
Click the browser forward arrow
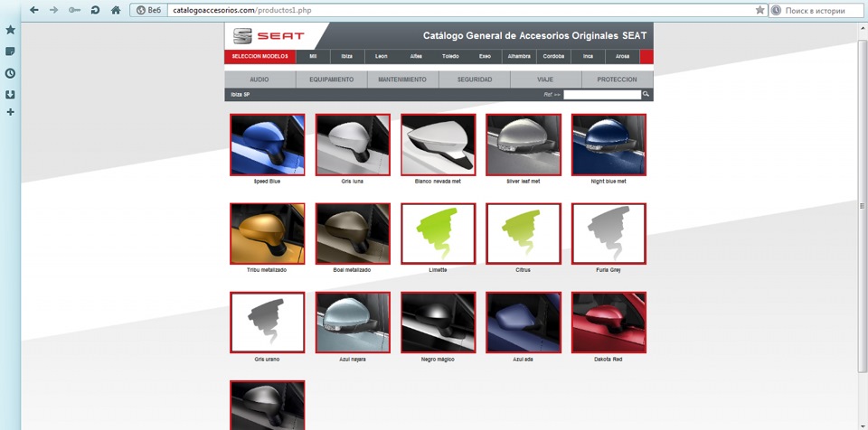click(53, 10)
